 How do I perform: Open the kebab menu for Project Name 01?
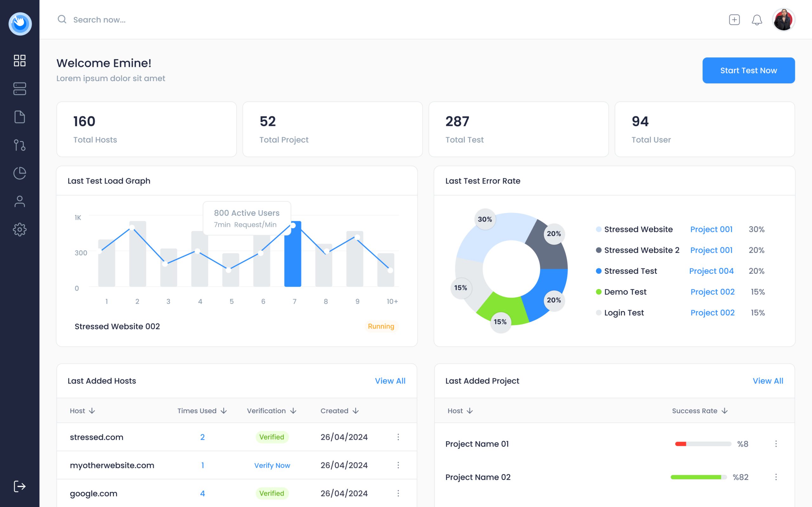776,444
